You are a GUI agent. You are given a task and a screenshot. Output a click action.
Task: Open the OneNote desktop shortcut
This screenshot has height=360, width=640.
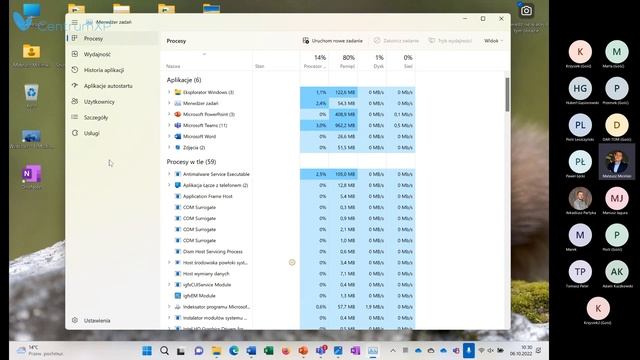click(31, 174)
